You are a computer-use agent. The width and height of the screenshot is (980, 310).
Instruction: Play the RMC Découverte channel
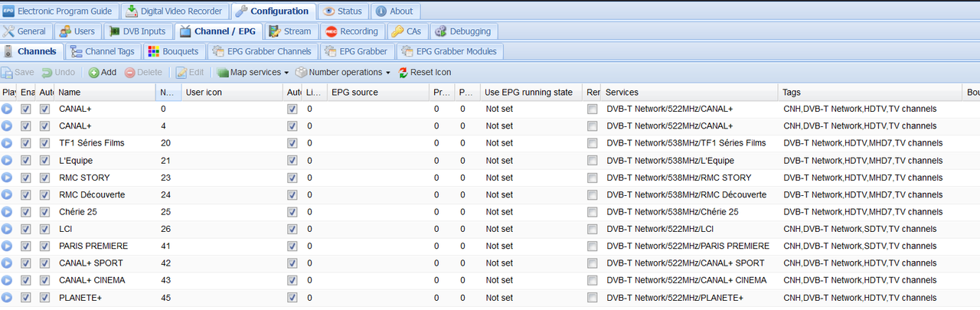coord(7,194)
